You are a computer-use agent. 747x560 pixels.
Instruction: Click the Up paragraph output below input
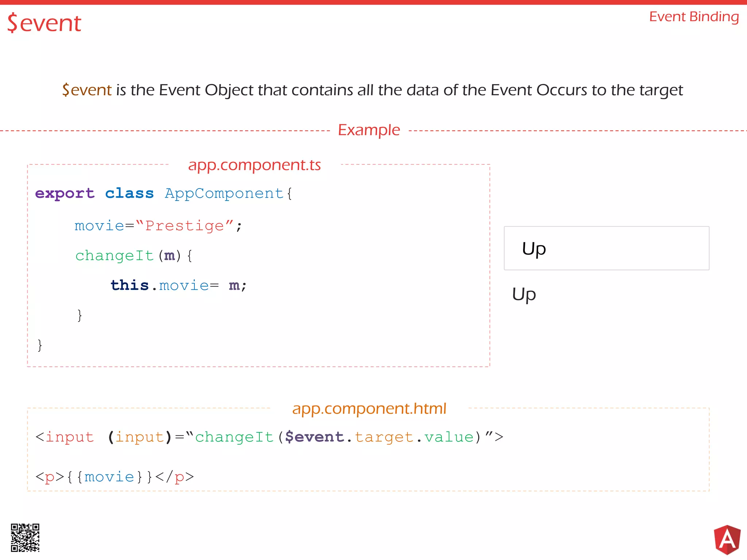[524, 294]
